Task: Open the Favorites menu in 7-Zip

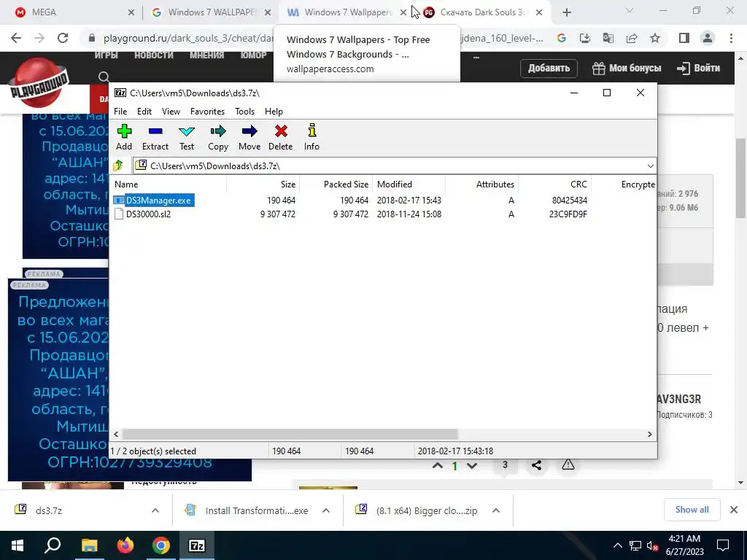Action: point(207,112)
